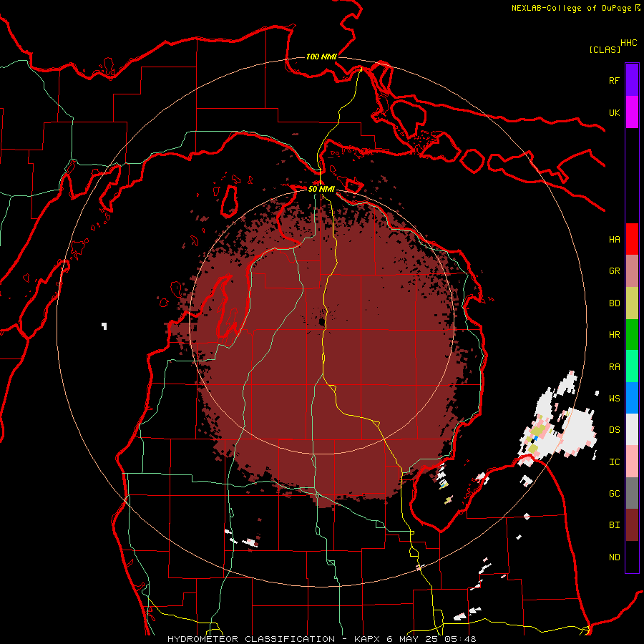Screen dimensions: 644x644
Task: Click the RF purple legend swatch
Action: tap(632, 80)
